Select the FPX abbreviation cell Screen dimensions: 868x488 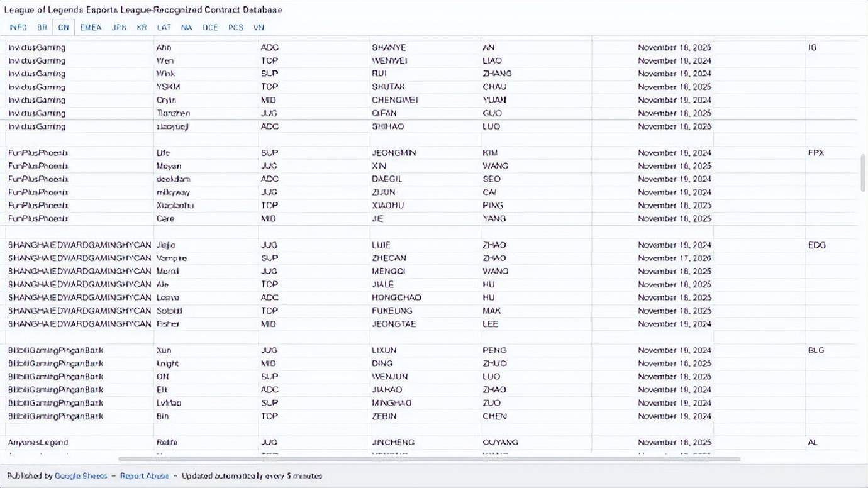pos(830,153)
